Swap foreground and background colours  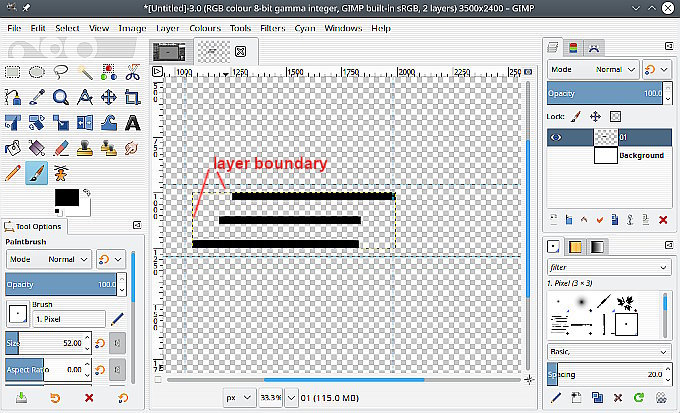pyautogui.click(x=87, y=192)
